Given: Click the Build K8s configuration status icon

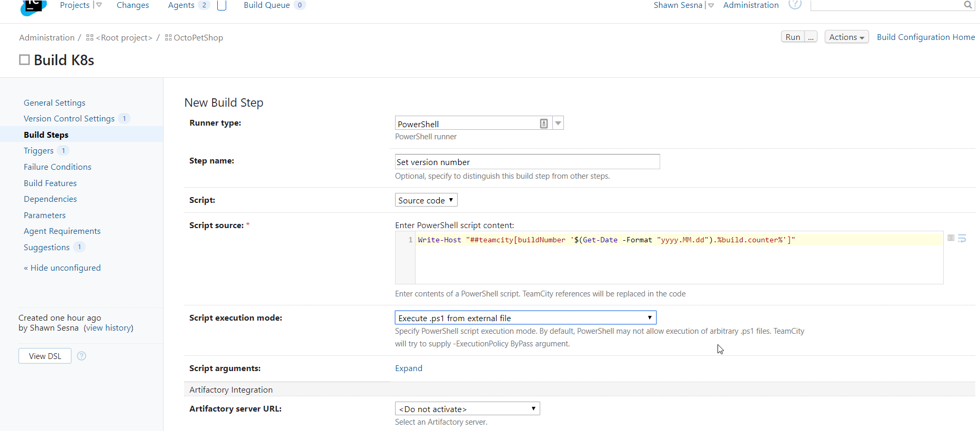Looking at the screenshot, I should pyautogui.click(x=24, y=60).
